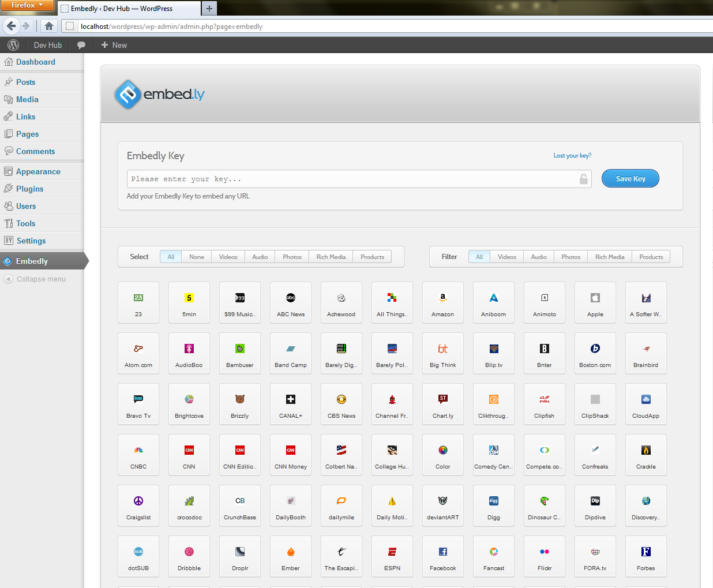
Task: Go to browser home page icon
Action: (x=49, y=26)
